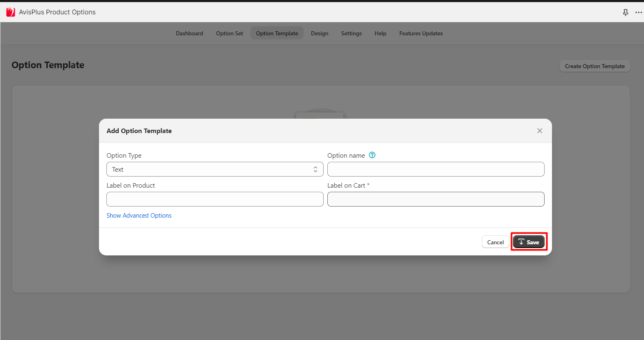Image resolution: width=644 pixels, height=340 pixels.
Task: Switch to the Option Set tab
Action: click(229, 33)
